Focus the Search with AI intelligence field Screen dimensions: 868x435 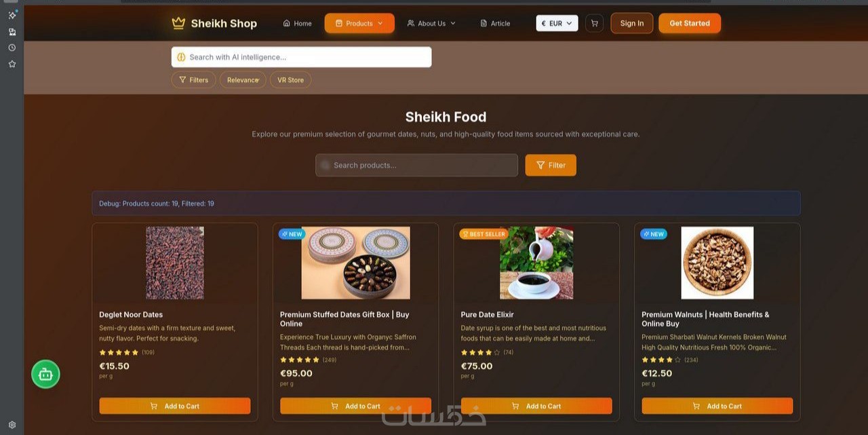point(301,57)
